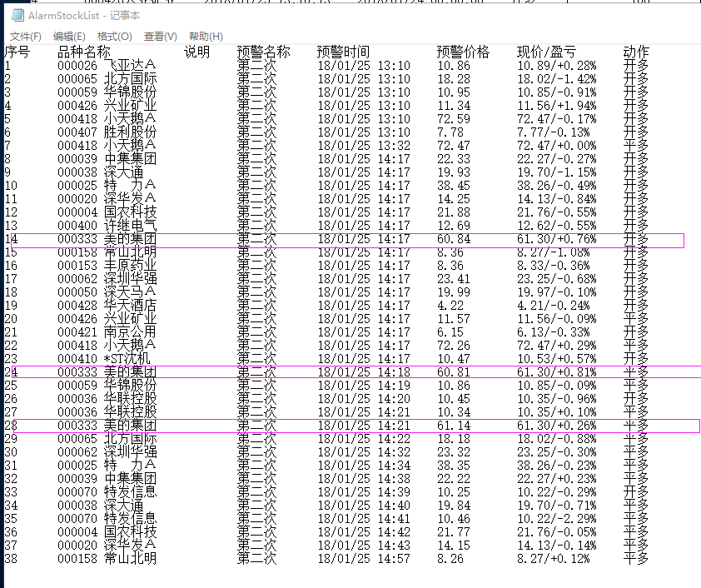Click 常山北明 in row 15

[x=130, y=252]
